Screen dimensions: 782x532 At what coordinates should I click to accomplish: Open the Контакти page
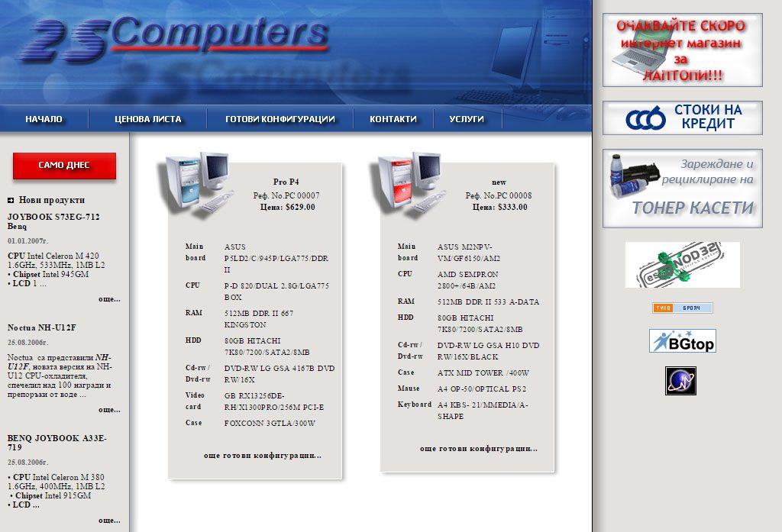click(393, 119)
